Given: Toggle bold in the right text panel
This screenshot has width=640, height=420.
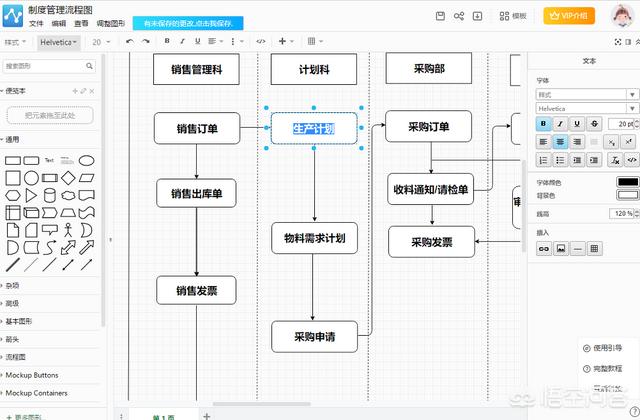Looking at the screenshot, I should (x=543, y=124).
